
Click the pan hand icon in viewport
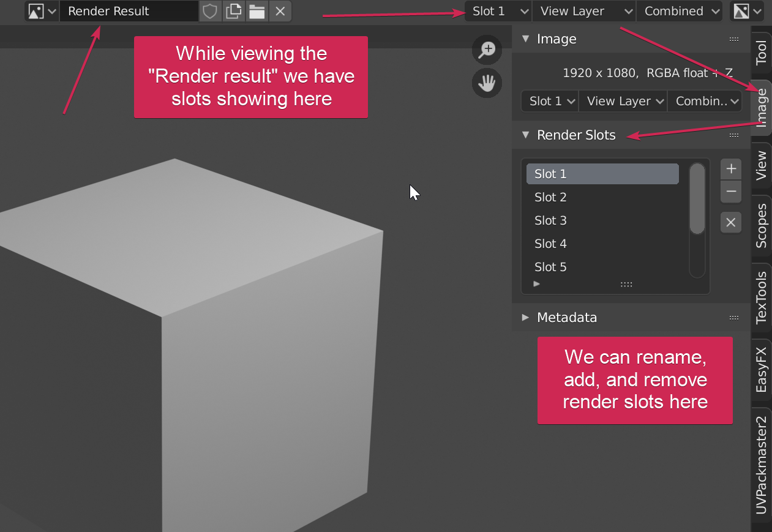click(487, 83)
